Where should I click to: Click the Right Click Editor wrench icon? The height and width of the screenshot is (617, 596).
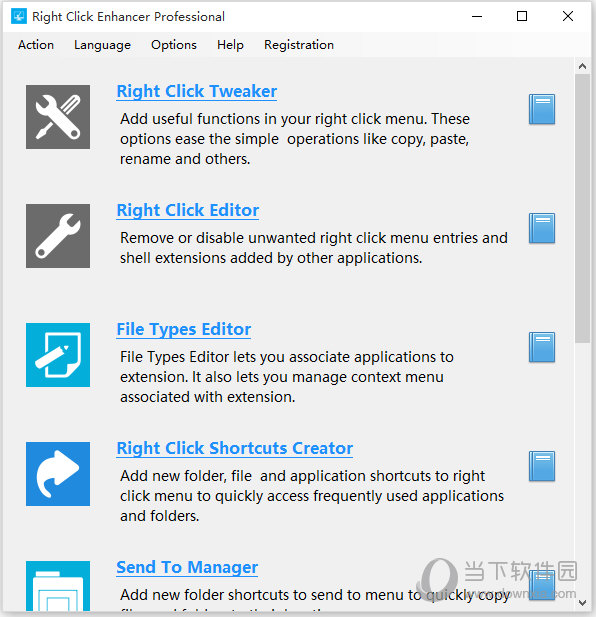point(58,236)
